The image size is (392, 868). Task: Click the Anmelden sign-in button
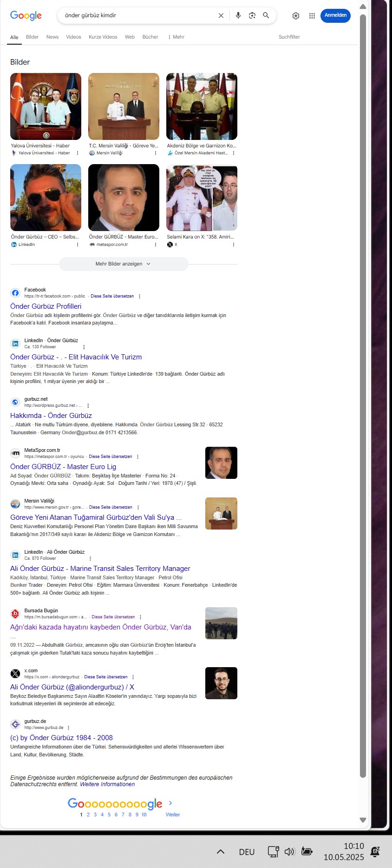[x=335, y=15]
